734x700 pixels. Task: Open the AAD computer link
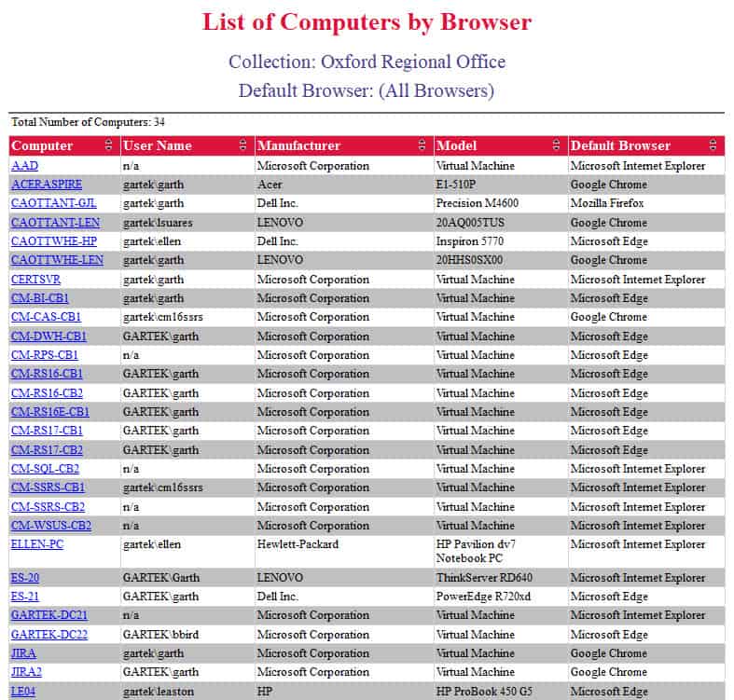[24, 166]
